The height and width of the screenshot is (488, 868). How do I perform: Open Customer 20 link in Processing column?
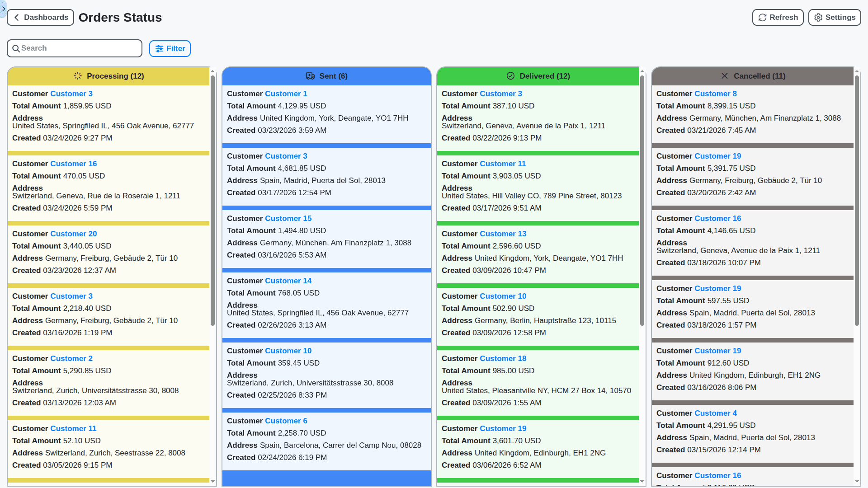click(74, 234)
